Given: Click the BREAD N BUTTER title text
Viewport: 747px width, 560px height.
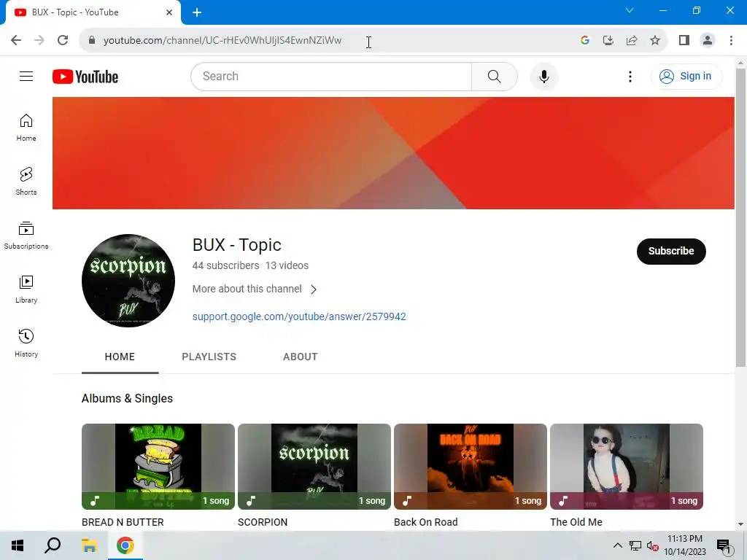Looking at the screenshot, I should click(x=123, y=522).
